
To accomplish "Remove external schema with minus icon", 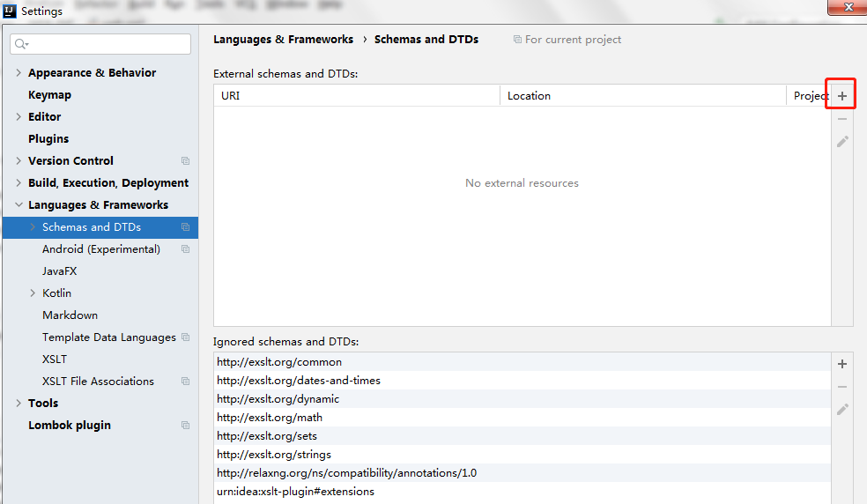I will coord(842,119).
